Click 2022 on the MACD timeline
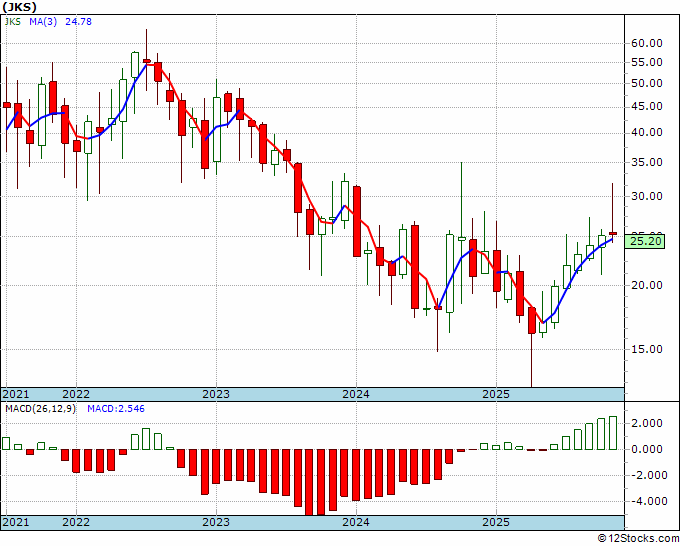680x546 pixels. pos(76,522)
